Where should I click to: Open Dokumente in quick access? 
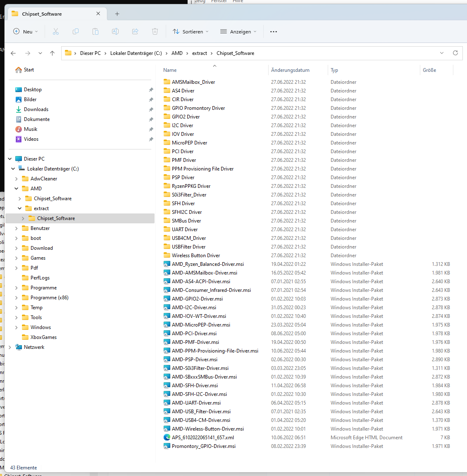point(32,119)
